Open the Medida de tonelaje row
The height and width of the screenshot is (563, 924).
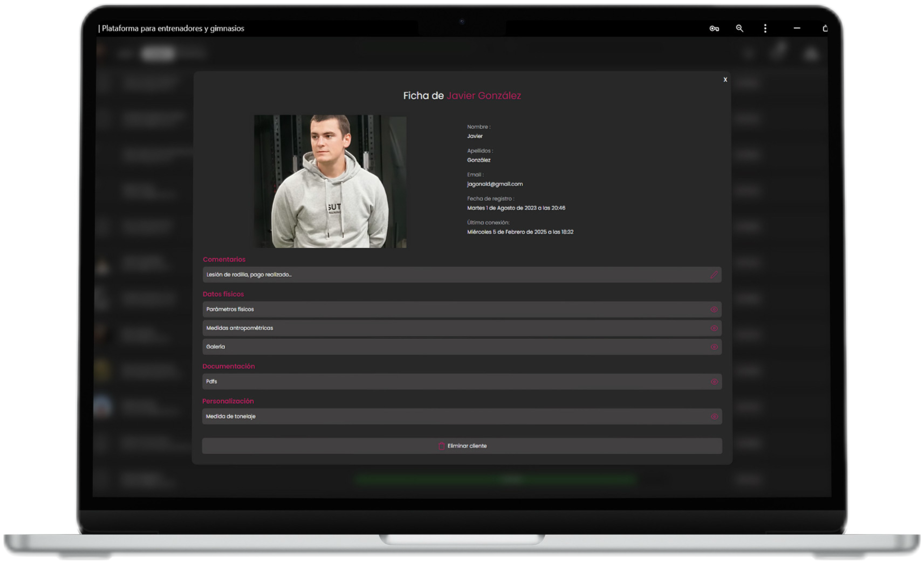click(x=462, y=417)
